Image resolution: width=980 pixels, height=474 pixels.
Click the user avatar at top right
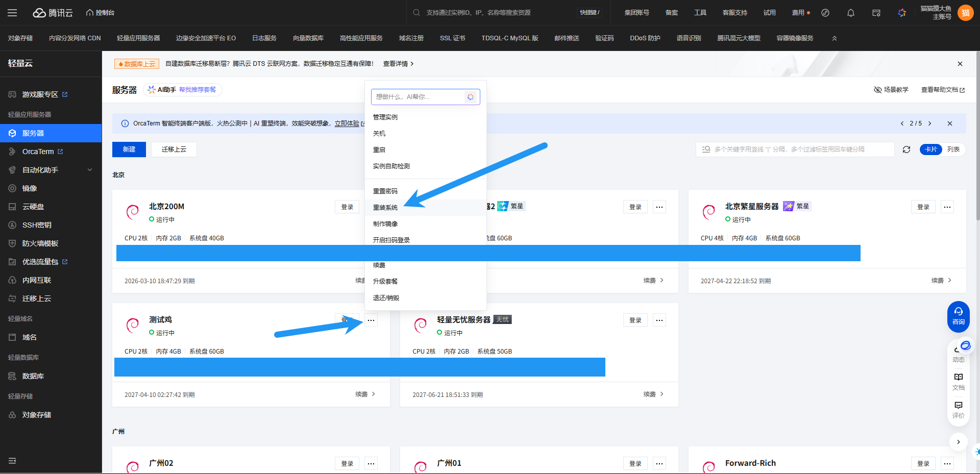pyautogui.click(x=965, y=13)
